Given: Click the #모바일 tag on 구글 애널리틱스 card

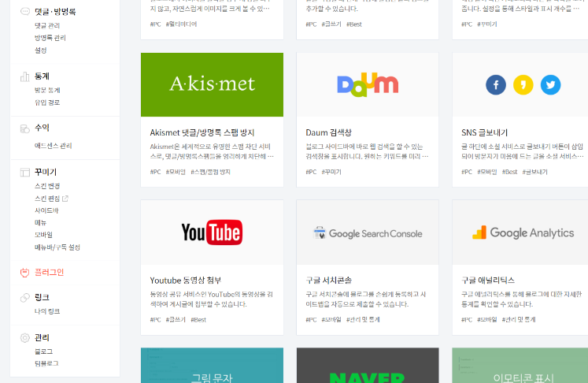Looking at the screenshot, I should tap(486, 319).
